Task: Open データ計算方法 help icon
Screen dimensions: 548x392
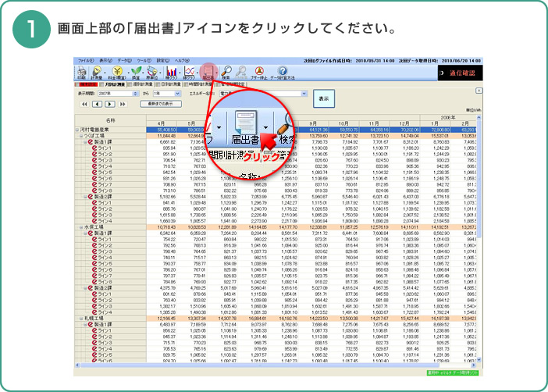Action: [x=283, y=71]
